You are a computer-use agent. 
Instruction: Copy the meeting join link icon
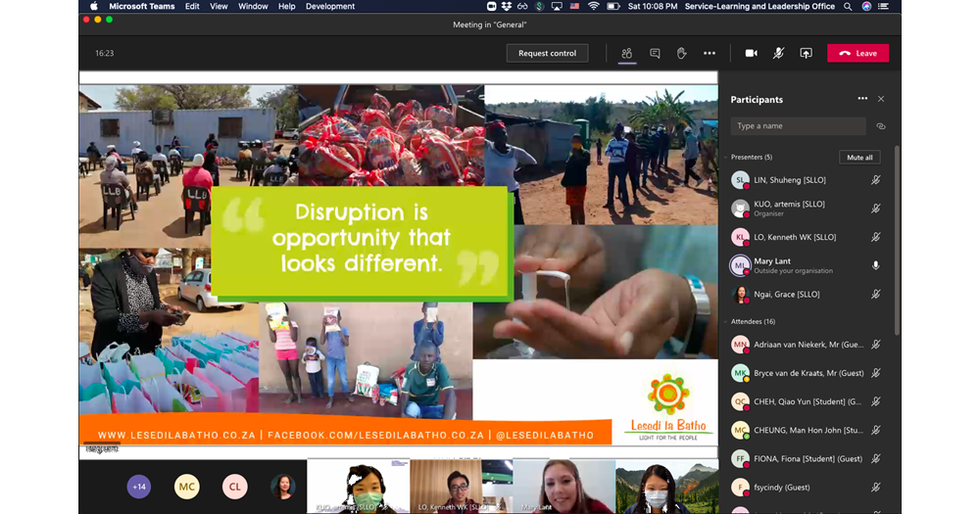click(881, 126)
